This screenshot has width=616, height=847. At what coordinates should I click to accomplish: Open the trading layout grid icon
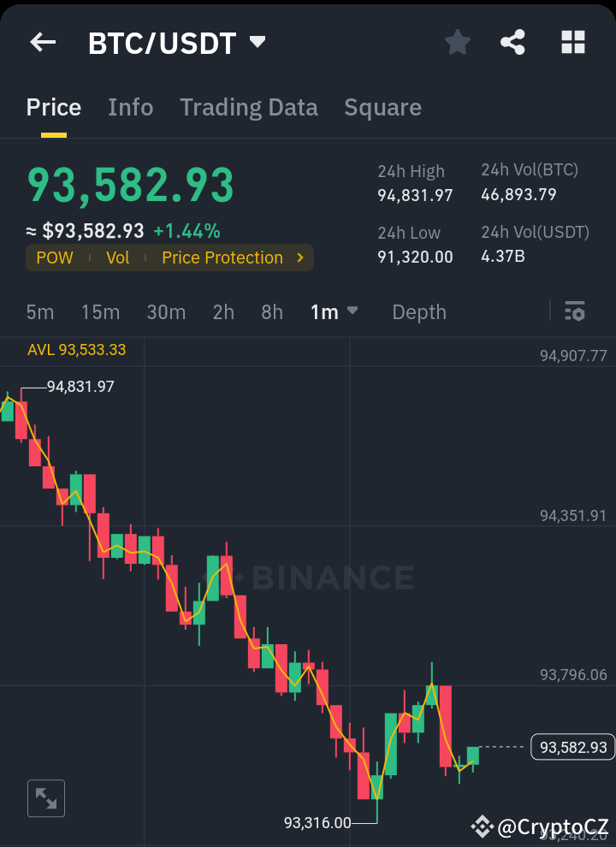pyautogui.click(x=572, y=42)
